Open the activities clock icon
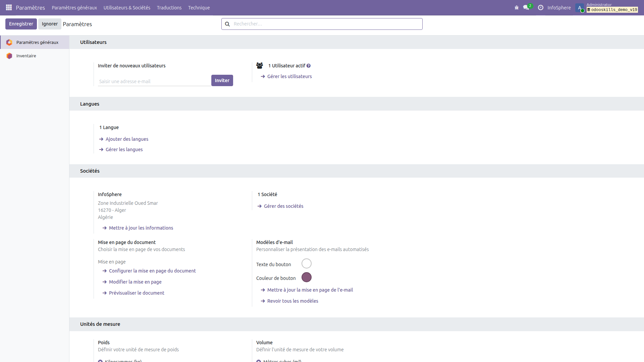Image resolution: width=644 pixels, height=362 pixels. click(541, 7)
